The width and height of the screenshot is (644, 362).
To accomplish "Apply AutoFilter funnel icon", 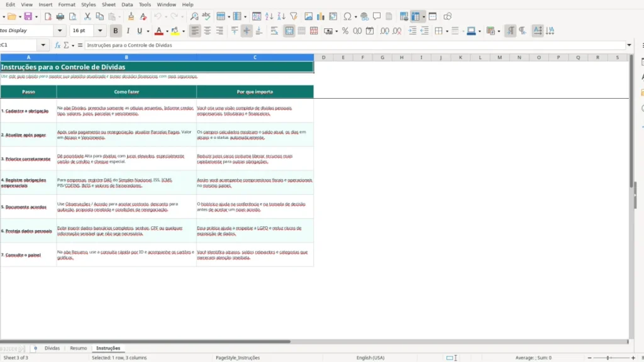I will pos(294,16).
